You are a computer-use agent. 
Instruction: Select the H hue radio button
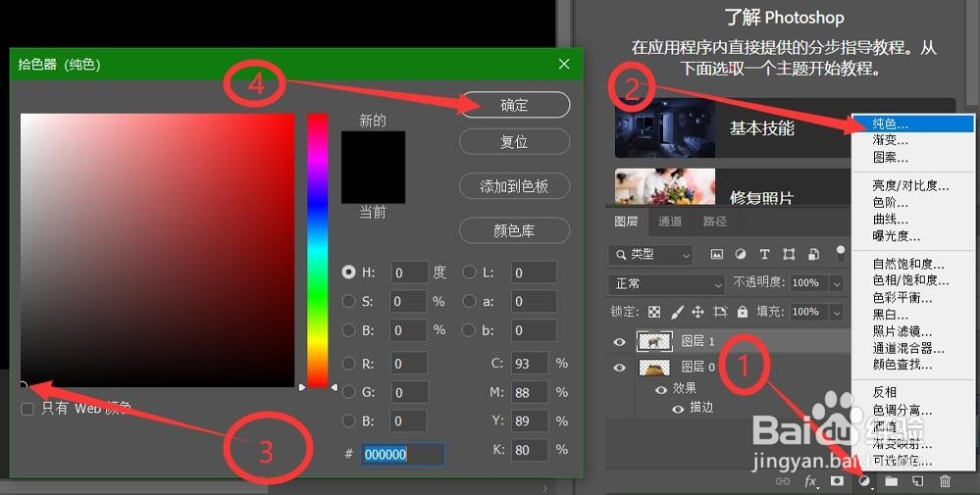tap(349, 272)
